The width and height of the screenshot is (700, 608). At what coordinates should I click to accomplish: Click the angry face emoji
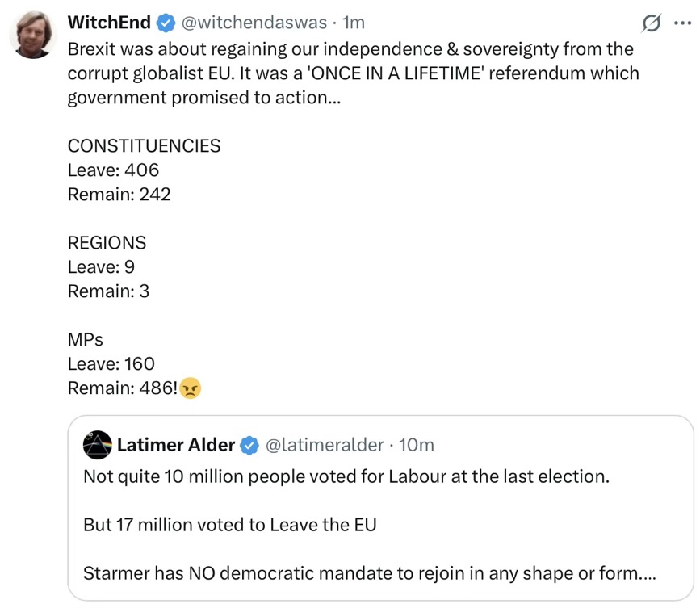[191, 388]
